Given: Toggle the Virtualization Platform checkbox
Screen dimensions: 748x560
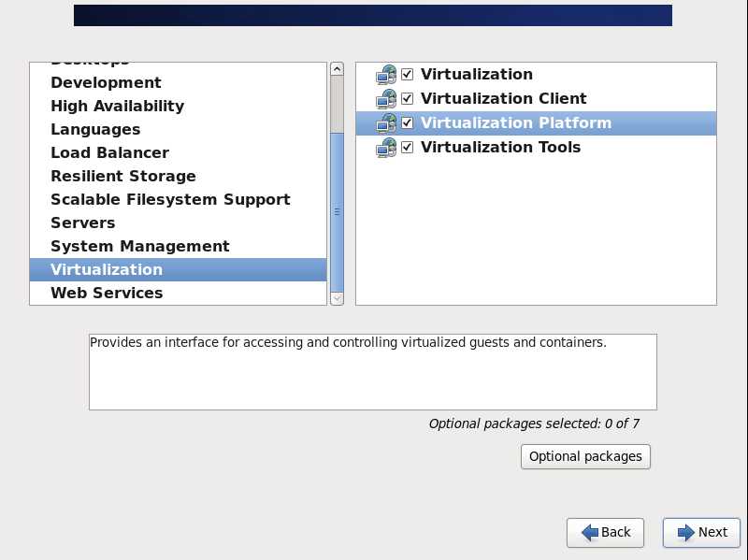Looking at the screenshot, I should click(x=407, y=123).
